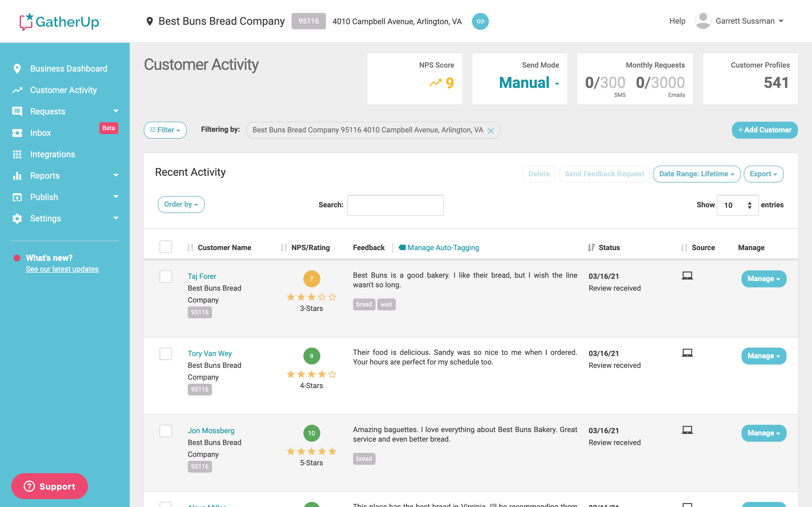Click the Settings gear icon

(17, 218)
